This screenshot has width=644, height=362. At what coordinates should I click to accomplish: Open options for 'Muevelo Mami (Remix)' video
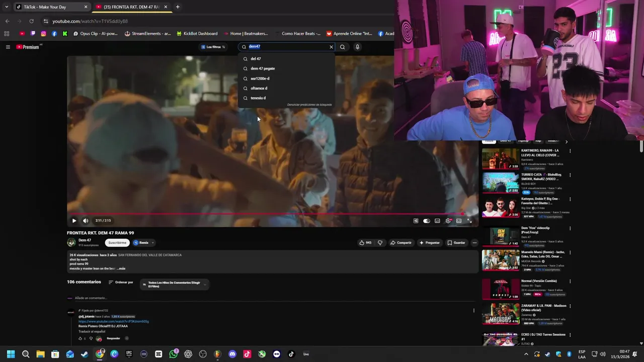570,252
